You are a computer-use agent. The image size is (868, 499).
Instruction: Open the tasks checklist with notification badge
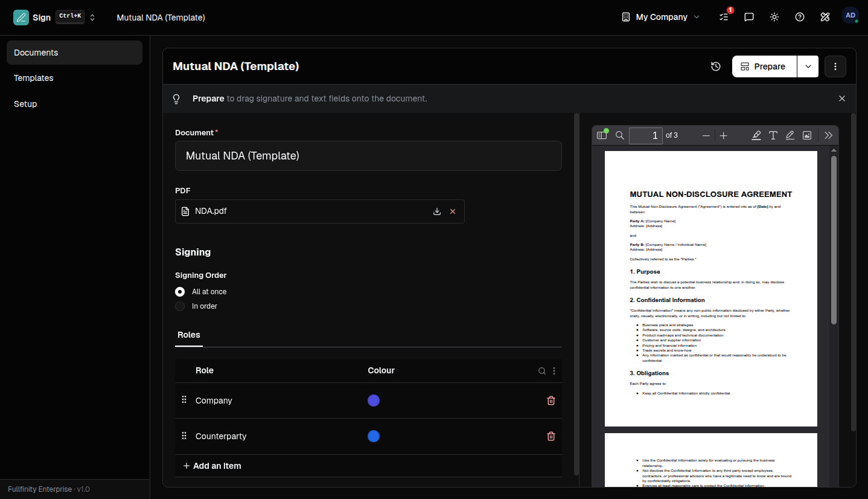point(724,17)
